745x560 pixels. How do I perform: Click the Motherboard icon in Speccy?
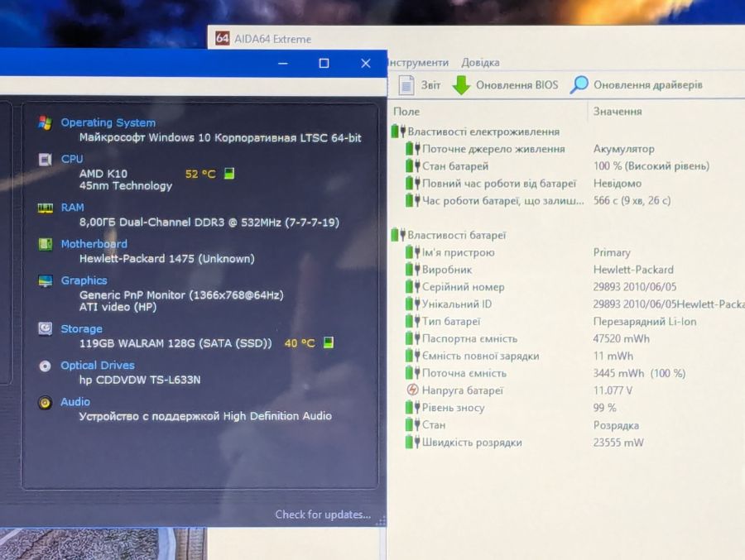click(46, 244)
